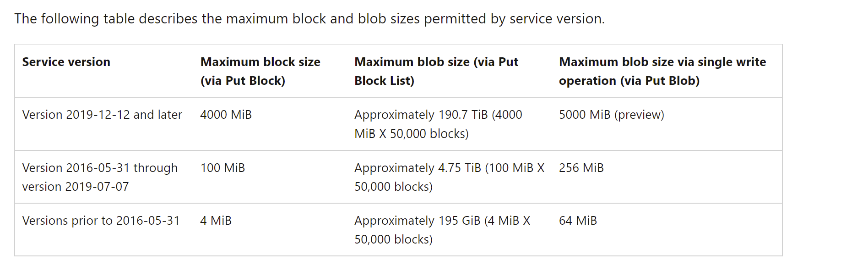Click "(via Put Block)" text in the second header
The image size is (868, 266).
tap(243, 81)
